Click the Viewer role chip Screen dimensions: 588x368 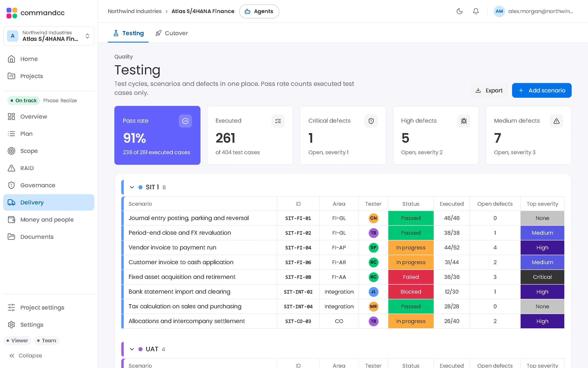coord(17,340)
